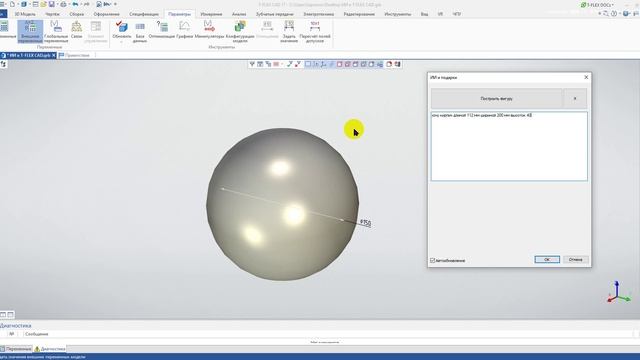Open the Инструменты ribbon tab
Screen dimensions: 640x360
coord(398,14)
